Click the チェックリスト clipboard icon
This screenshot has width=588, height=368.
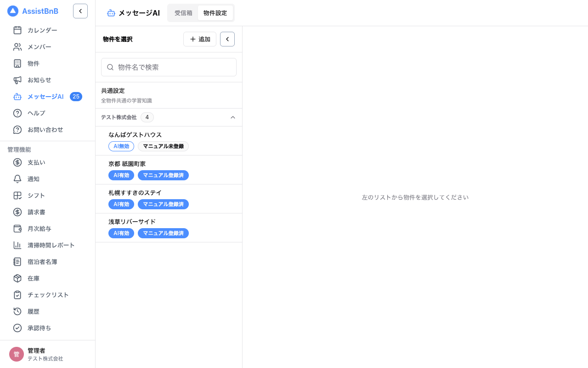pos(17,295)
